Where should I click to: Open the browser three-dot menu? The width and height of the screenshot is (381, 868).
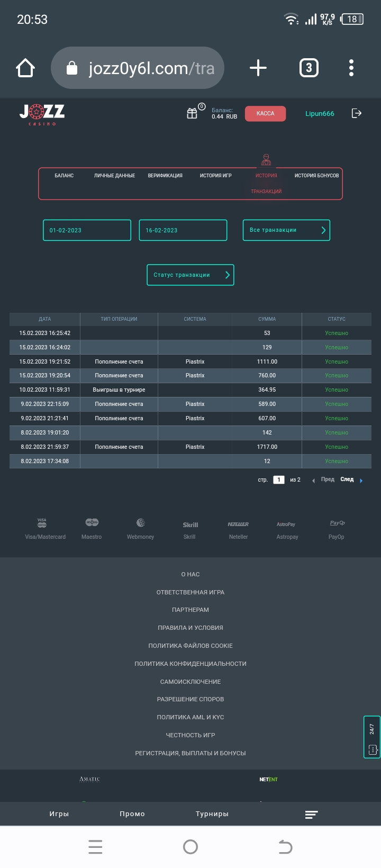point(351,68)
